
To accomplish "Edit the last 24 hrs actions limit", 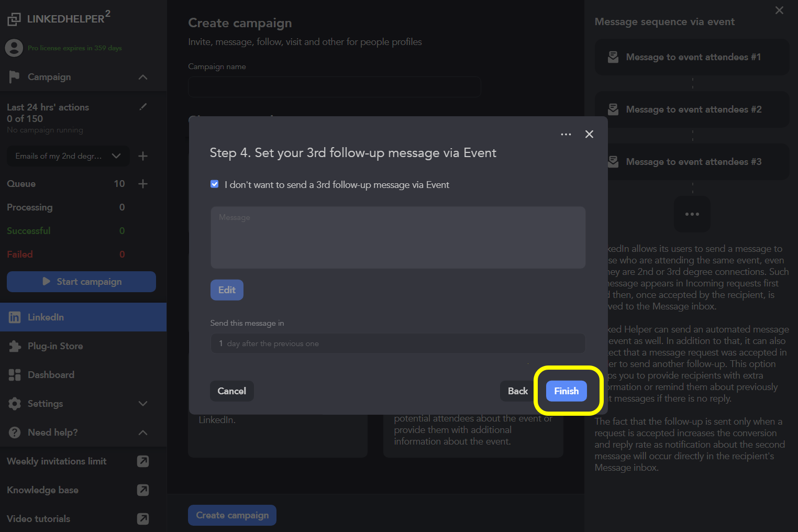I will tap(143, 107).
